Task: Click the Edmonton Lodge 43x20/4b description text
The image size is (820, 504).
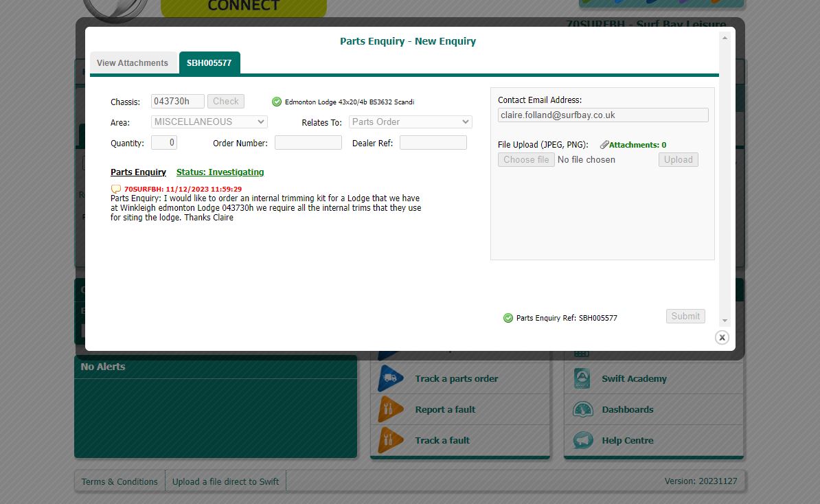Action: point(350,102)
